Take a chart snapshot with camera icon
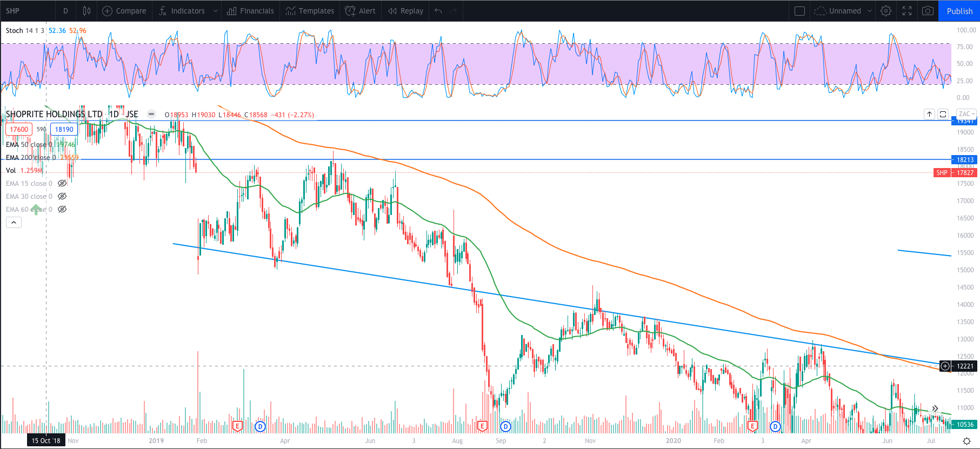 (928, 11)
